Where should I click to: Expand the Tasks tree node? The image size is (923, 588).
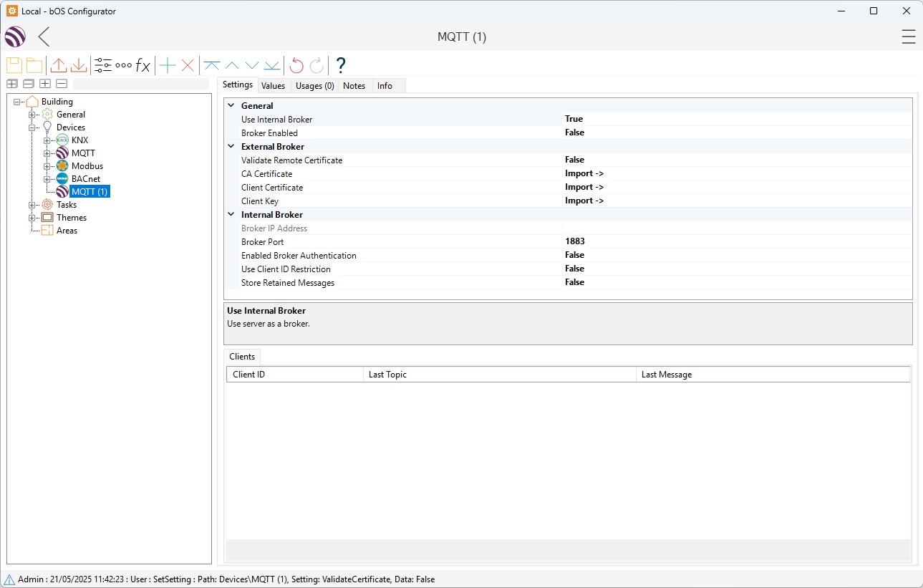pyautogui.click(x=32, y=205)
